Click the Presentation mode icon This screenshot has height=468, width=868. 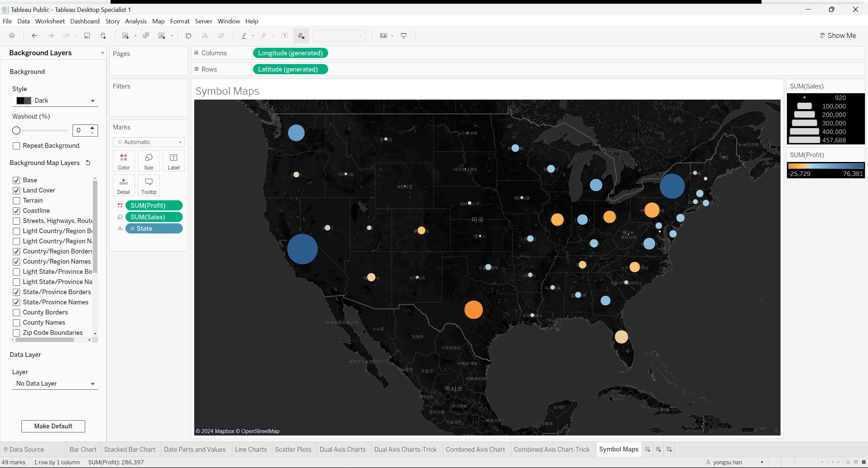coord(403,36)
